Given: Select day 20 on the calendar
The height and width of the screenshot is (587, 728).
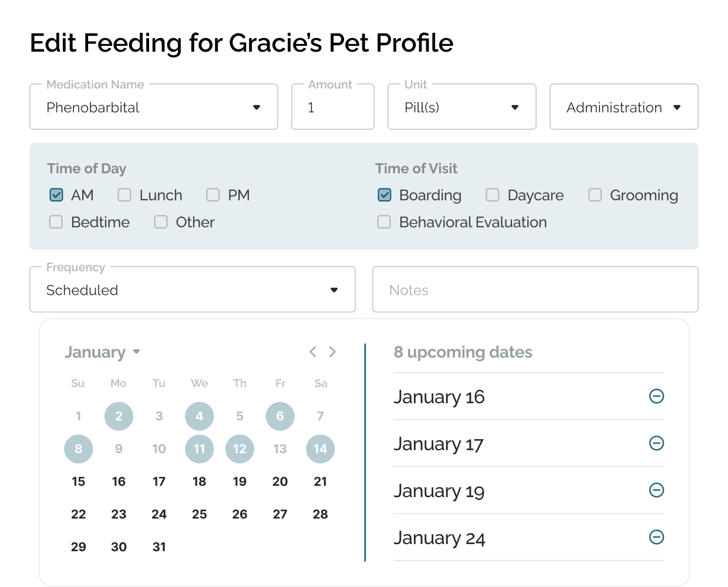Looking at the screenshot, I should (x=280, y=481).
